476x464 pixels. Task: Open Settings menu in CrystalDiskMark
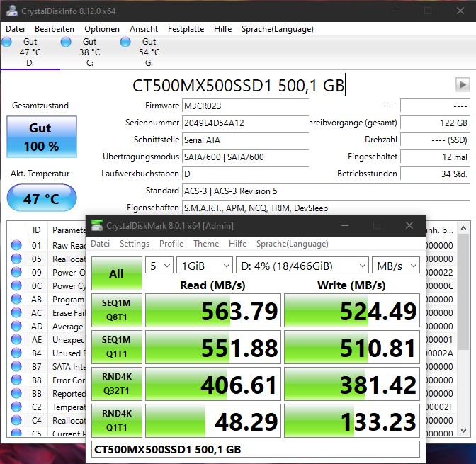tap(135, 244)
